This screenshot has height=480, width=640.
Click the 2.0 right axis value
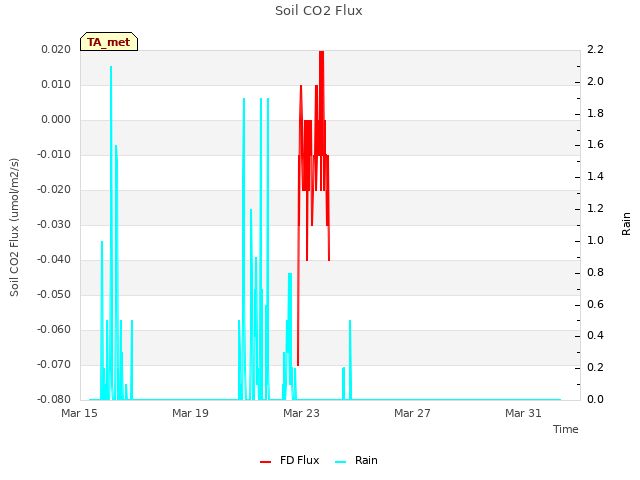pyautogui.click(x=595, y=82)
